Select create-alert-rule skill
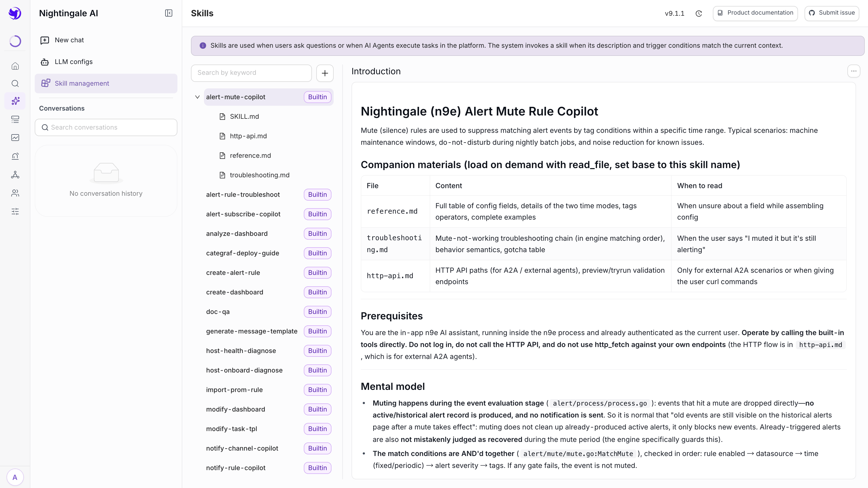Image resolution: width=868 pixels, height=488 pixels. tap(269, 273)
